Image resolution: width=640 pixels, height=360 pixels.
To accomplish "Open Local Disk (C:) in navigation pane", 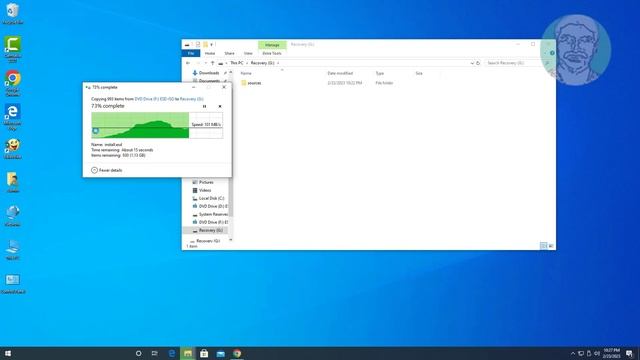I will [211, 198].
